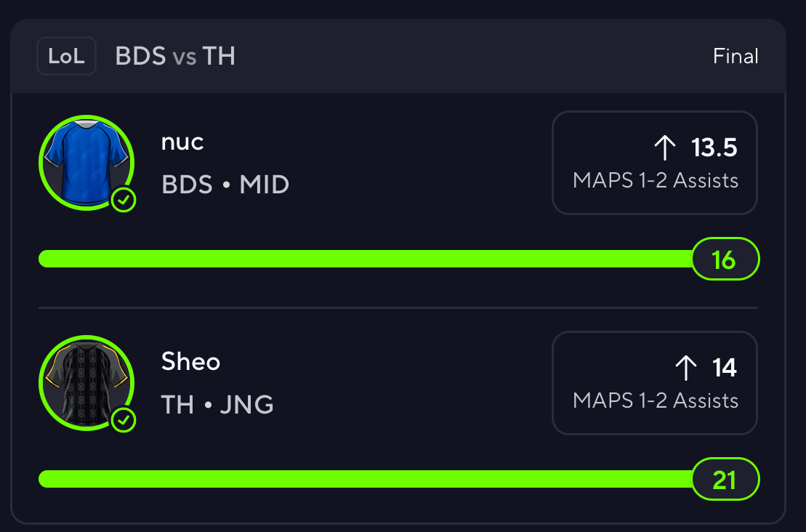Click Sheo's black jersey avatar
806x532 pixels.
85,381
